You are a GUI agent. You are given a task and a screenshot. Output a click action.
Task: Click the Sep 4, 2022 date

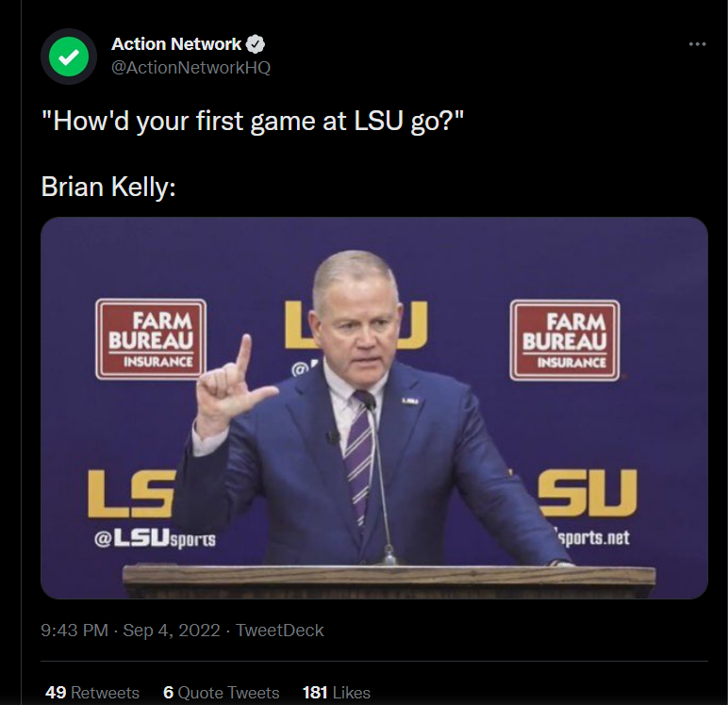(172, 631)
